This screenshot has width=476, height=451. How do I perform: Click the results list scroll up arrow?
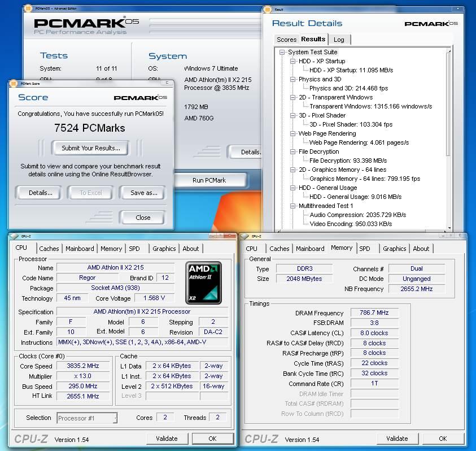point(449,51)
